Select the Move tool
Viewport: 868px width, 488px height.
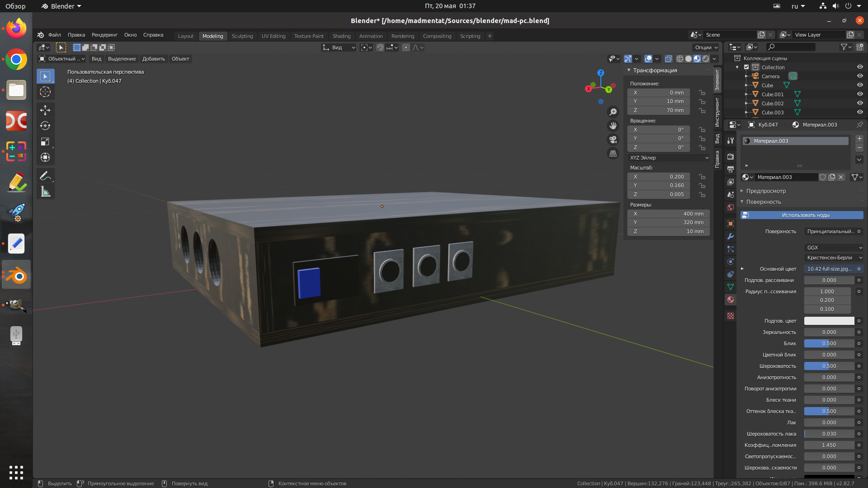tap(45, 110)
